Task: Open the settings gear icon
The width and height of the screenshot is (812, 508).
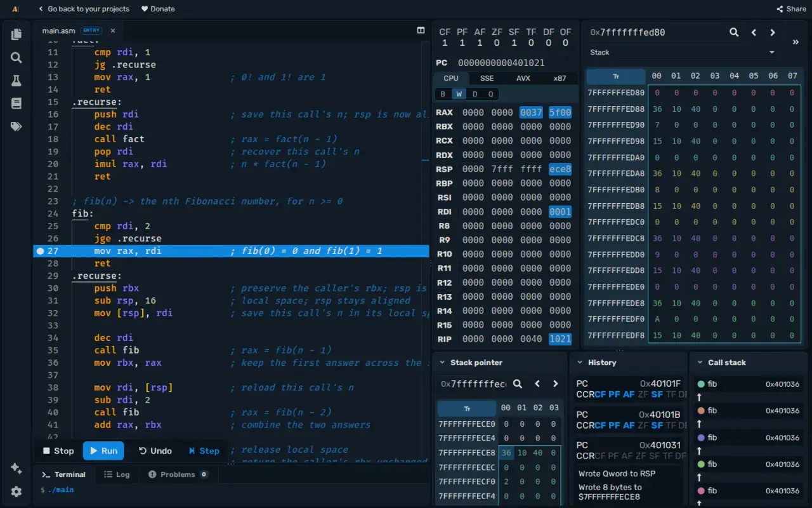Action: (16, 491)
